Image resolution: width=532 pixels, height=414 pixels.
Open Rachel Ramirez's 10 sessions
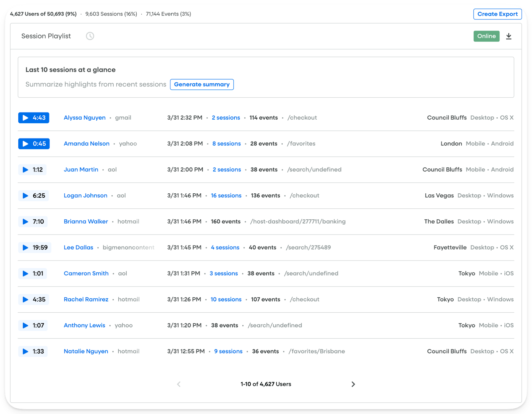pos(226,299)
